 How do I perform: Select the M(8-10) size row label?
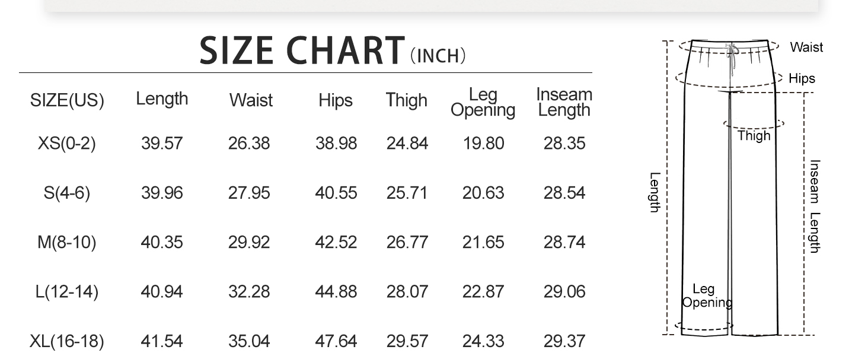tap(66, 242)
